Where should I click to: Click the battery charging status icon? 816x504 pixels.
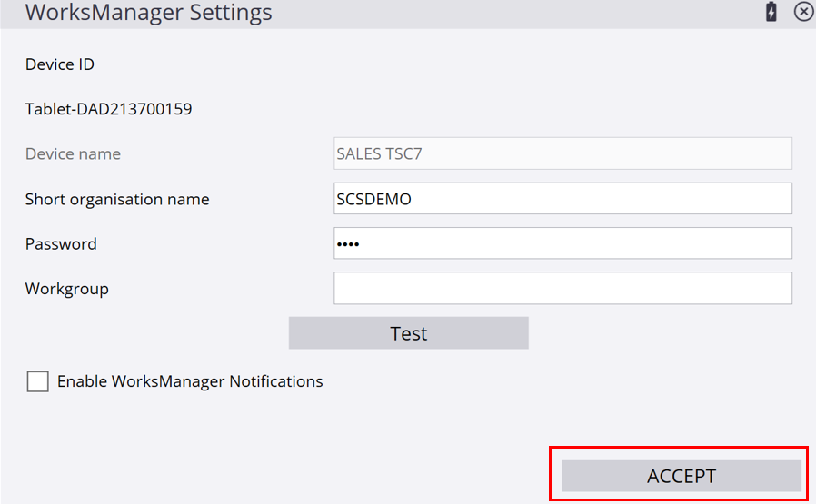[x=771, y=12]
